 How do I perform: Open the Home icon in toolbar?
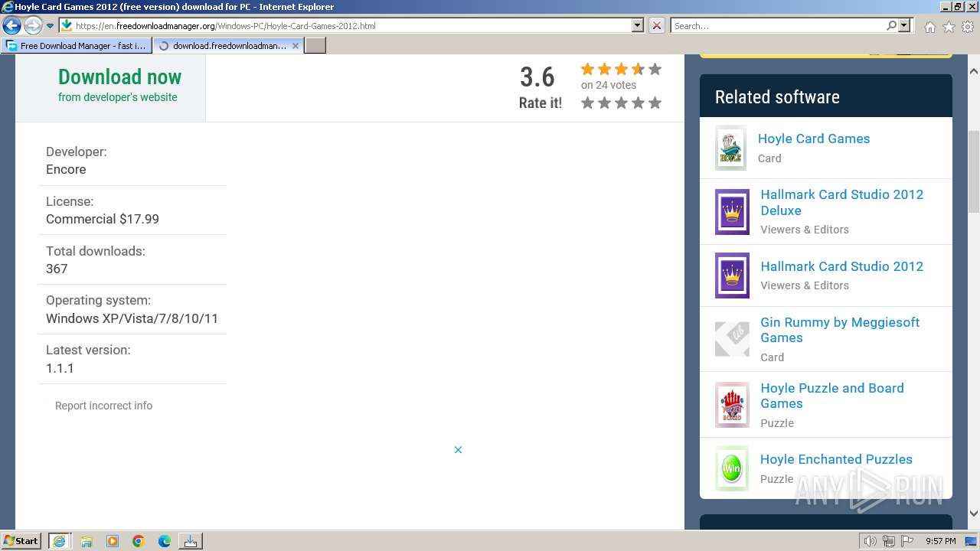(929, 27)
